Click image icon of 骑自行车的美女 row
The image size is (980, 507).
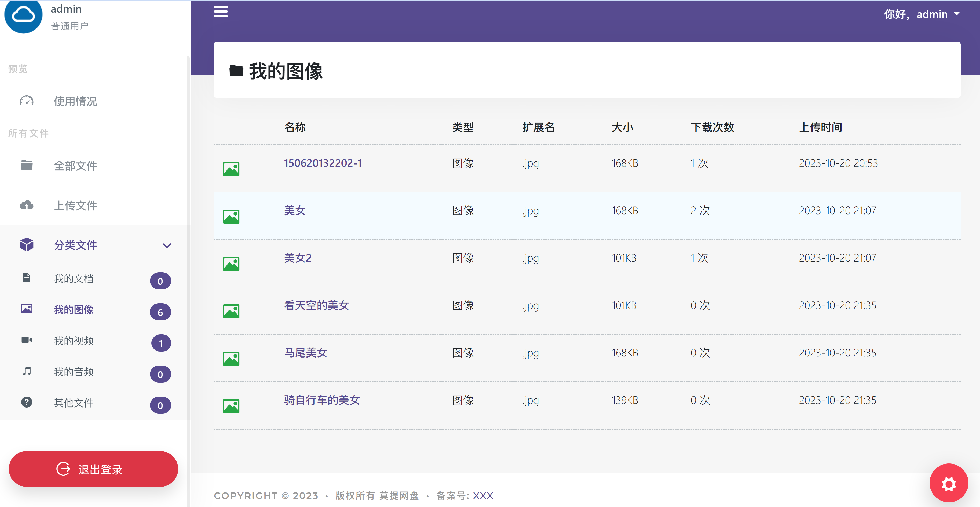click(231, 406)
